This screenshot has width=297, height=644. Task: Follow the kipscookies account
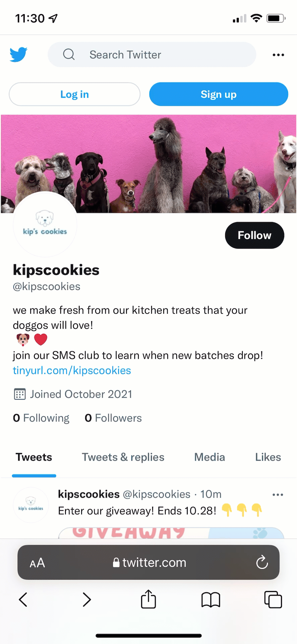[x=254, y=235]
